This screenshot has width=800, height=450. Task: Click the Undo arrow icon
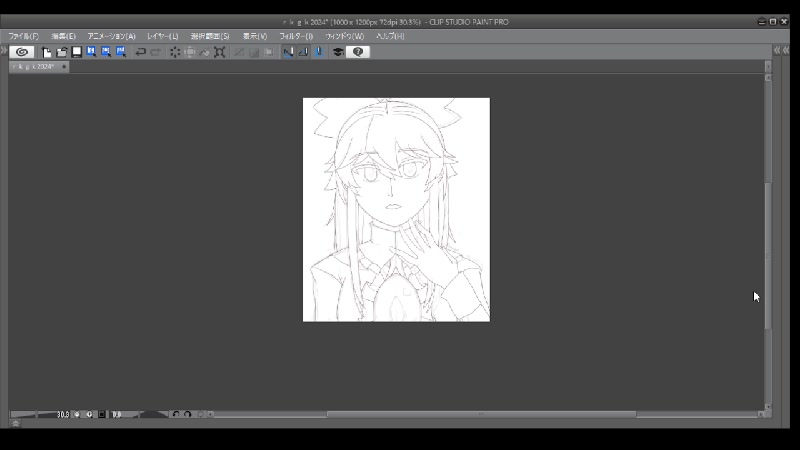(x=140, y=52)
